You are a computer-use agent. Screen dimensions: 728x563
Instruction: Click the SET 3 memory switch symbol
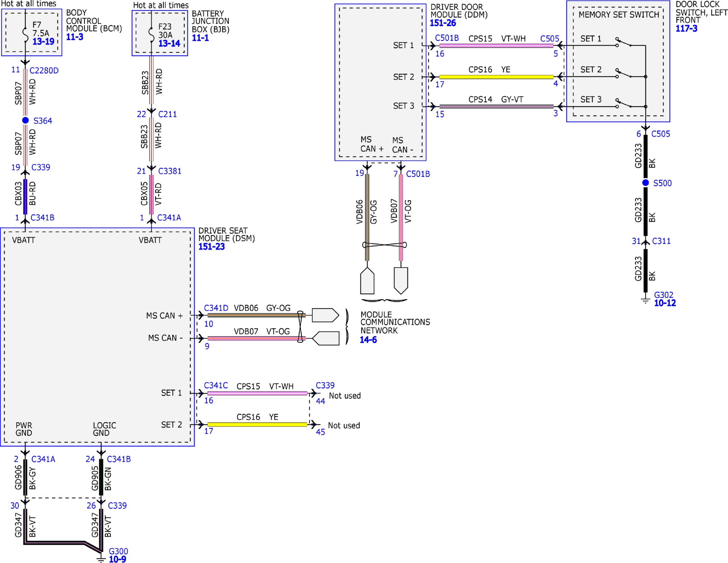624,103
